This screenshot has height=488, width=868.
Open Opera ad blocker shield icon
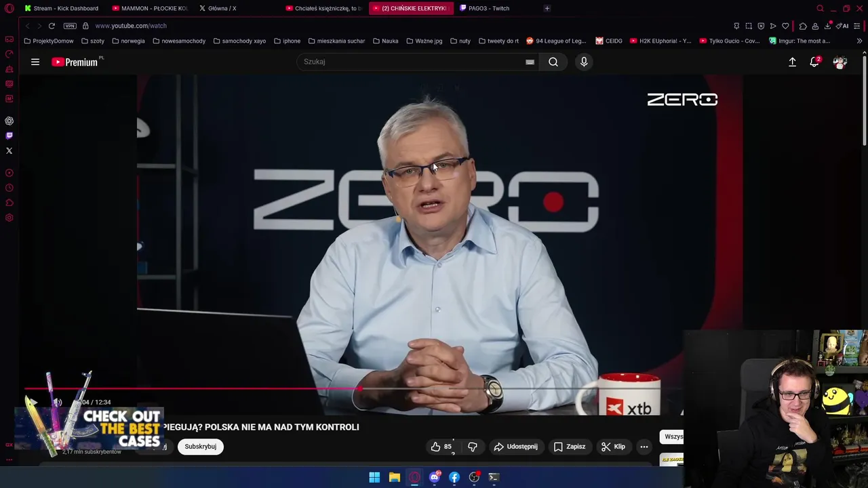[x=761, y=26]
